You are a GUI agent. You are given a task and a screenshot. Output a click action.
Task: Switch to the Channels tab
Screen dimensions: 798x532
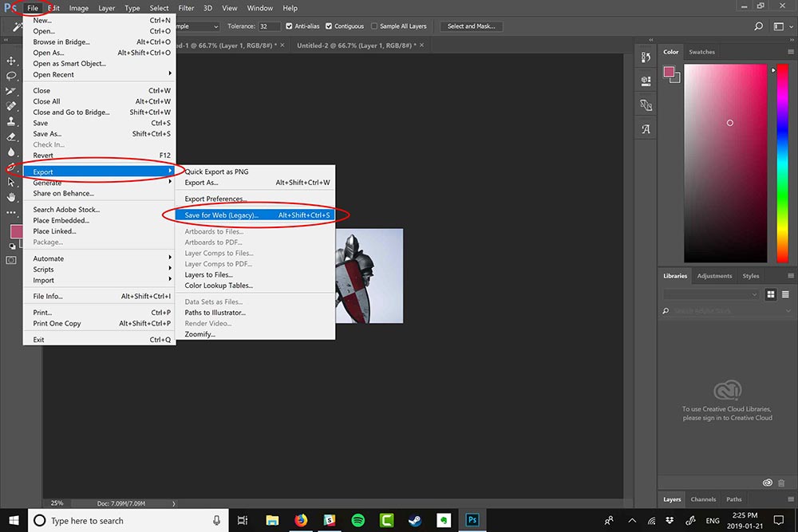coord(703,499)
